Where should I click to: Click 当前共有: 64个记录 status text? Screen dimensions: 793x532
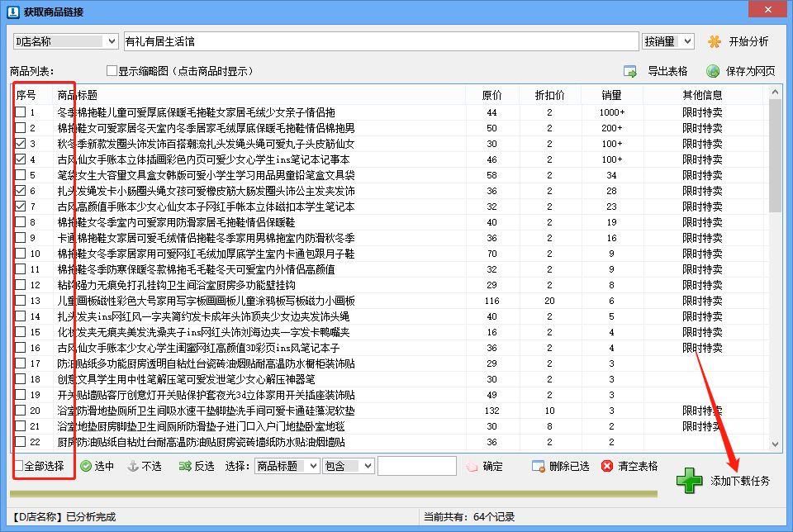[x=469, y=517]
